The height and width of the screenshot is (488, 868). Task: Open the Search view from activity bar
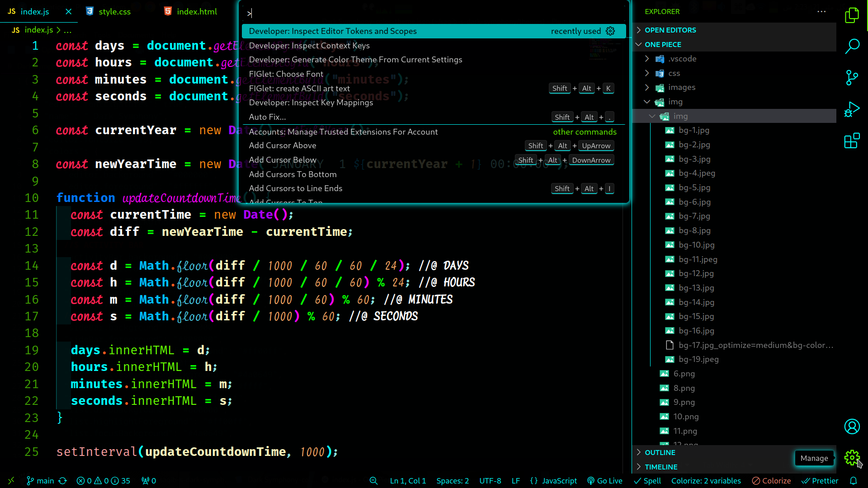pos(852,46)
